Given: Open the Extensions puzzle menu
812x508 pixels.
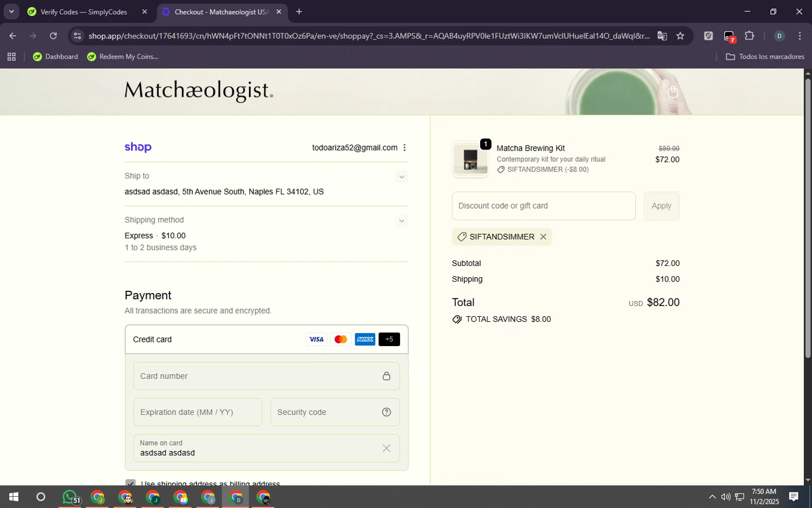Looking at the screenshot, I should point(749,36).
